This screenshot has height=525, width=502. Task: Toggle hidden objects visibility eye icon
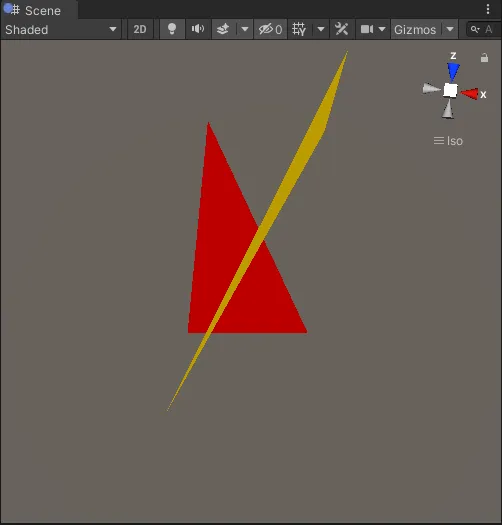pyautogui.click(x=270, y=29)
